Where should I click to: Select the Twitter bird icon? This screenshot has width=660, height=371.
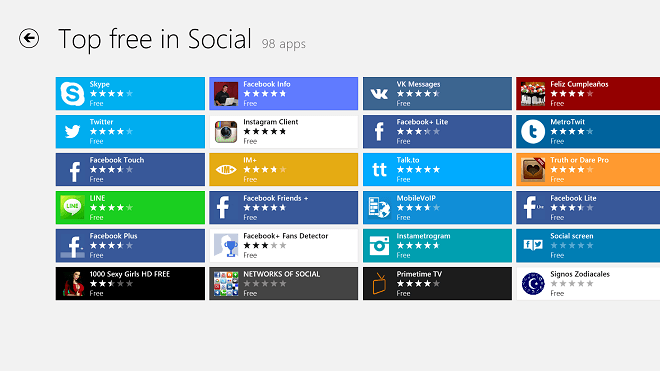(72, 131)
